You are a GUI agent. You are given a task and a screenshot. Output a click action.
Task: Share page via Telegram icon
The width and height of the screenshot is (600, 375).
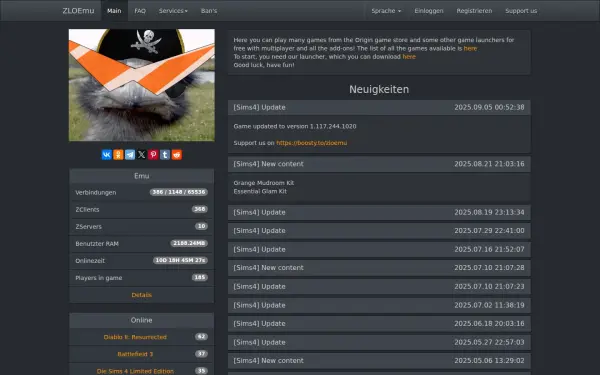[130, 155]
